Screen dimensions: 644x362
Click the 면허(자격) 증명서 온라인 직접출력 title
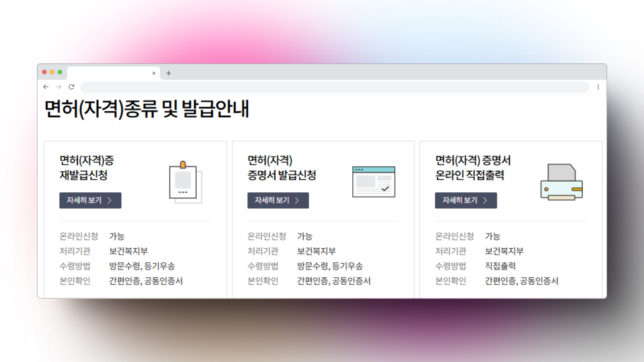click(473, 168)
